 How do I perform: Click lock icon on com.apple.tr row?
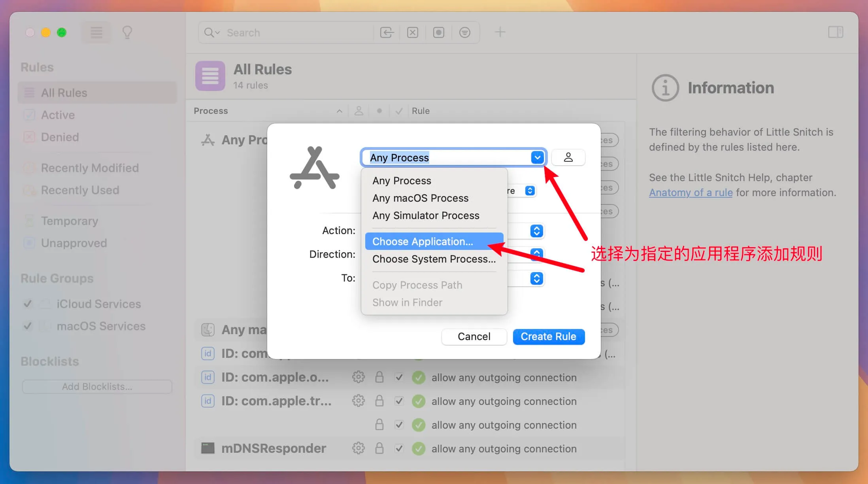[379, 401]
